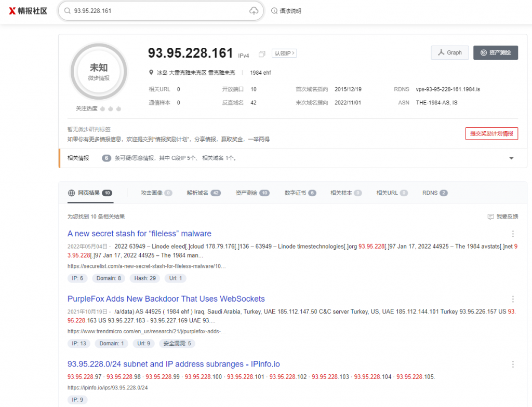Click the open ports count 10
Image resolution: width=532 pixels, height=407 pixels.
(254, 89)
